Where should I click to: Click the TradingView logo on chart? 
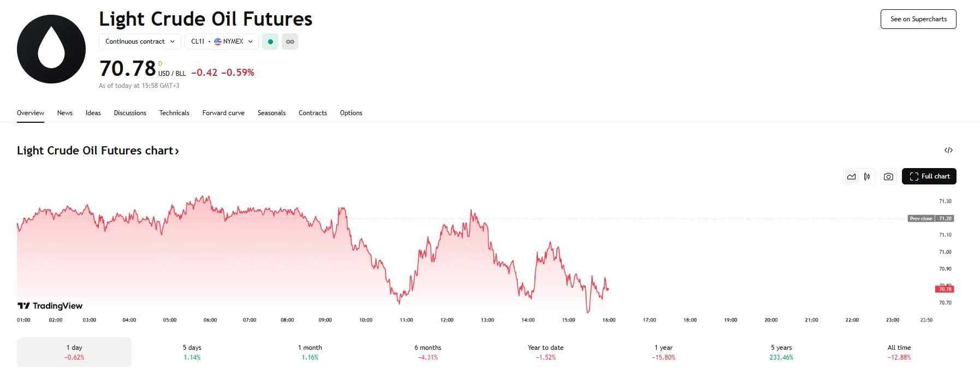pyautogui.click(x=50, y=306)
